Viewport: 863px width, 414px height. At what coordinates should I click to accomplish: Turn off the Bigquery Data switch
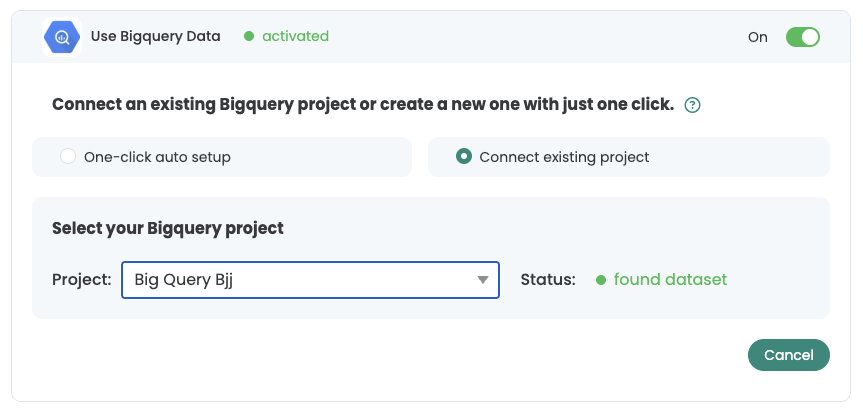point(802,37)
